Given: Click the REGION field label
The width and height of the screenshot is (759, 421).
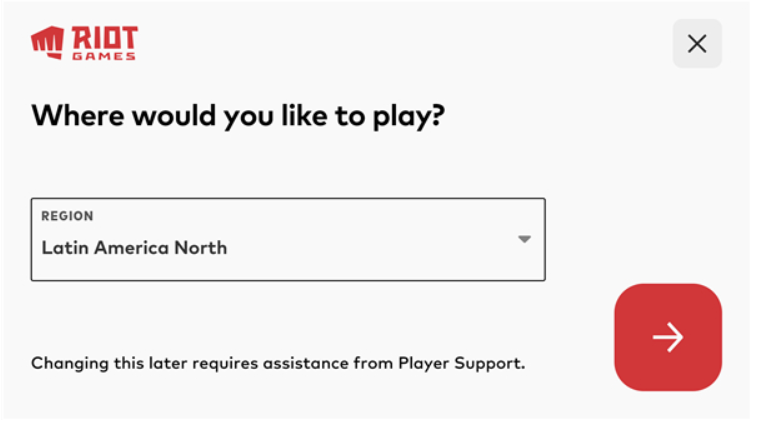Looking at the screenshot, I should tap(67, 216).
